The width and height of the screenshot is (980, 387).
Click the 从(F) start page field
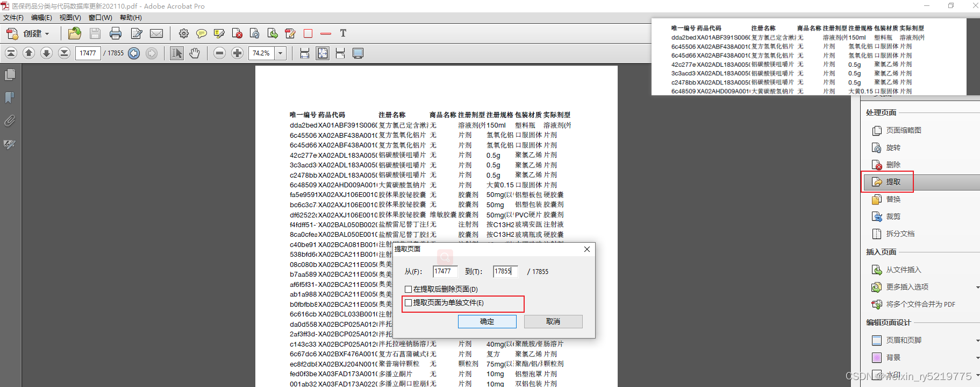(x=445, y=271)
